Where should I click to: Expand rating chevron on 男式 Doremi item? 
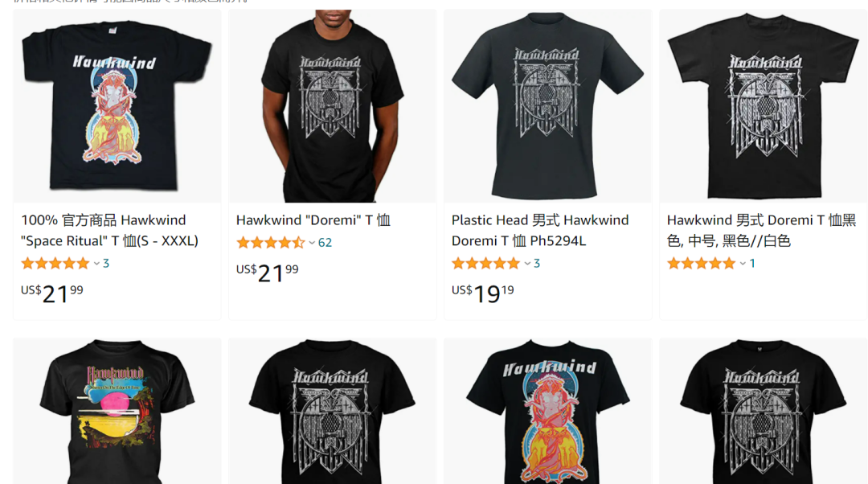743,264
